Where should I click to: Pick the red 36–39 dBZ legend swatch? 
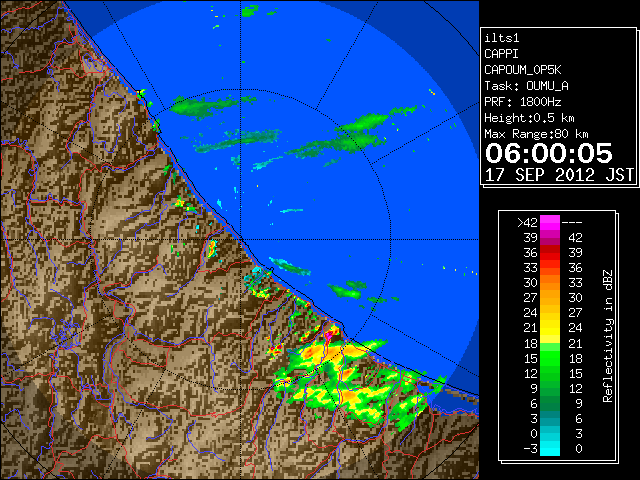pos(550,253)
